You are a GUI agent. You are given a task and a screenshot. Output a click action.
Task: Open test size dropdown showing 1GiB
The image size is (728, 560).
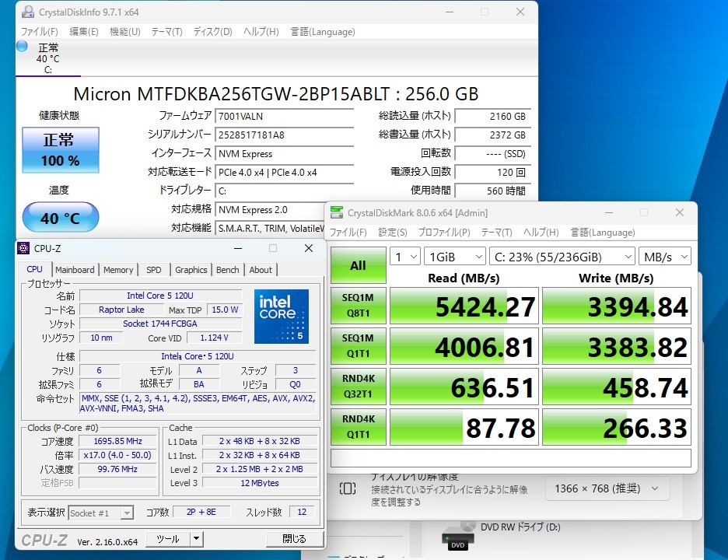[x=454, y=257]
